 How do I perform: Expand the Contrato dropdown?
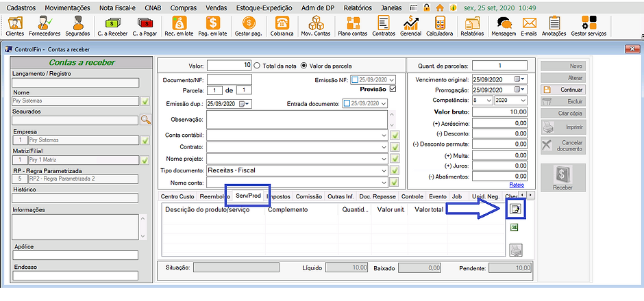point(384,147)
